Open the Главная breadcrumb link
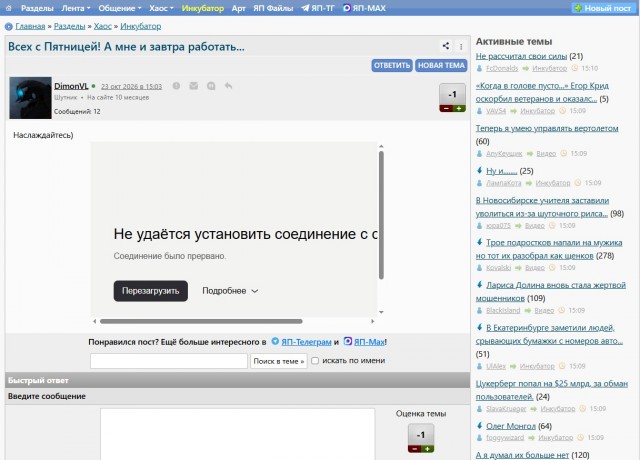The image size is (640, 460). 30,27
